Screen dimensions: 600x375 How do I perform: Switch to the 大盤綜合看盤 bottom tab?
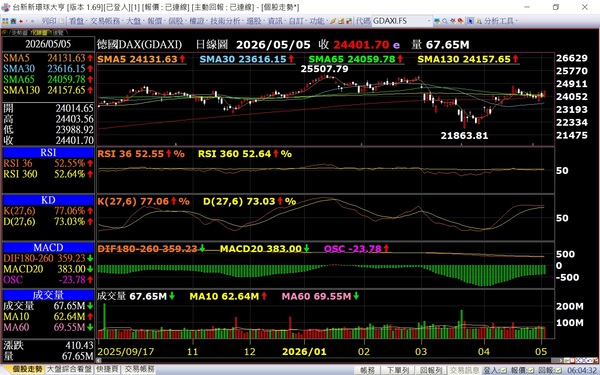69,369
